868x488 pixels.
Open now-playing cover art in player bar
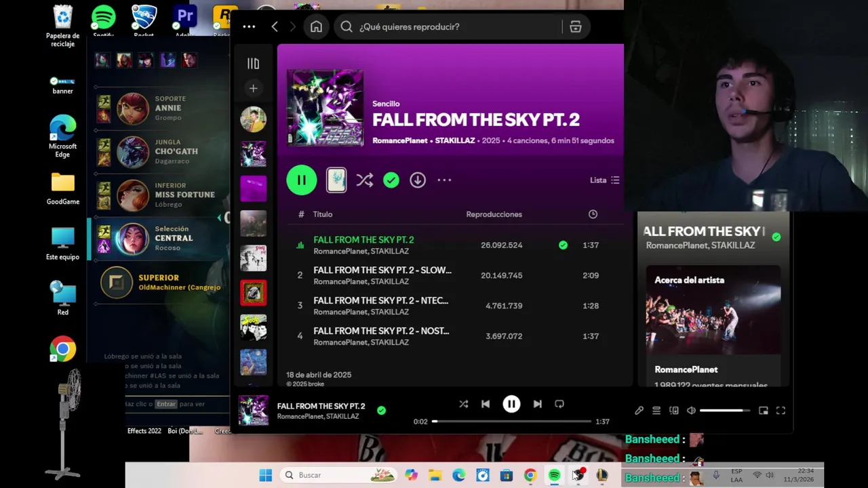[x=253, y=411]
